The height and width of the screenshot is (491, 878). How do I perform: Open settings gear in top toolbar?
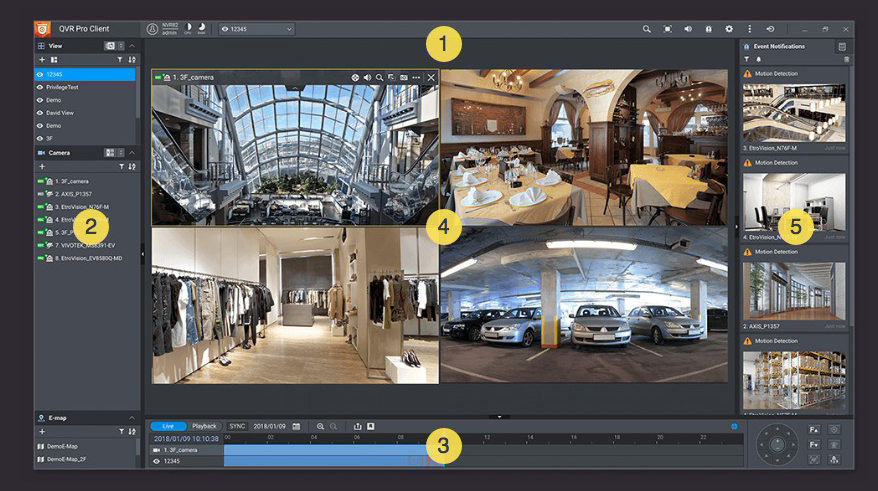point(729,29)
